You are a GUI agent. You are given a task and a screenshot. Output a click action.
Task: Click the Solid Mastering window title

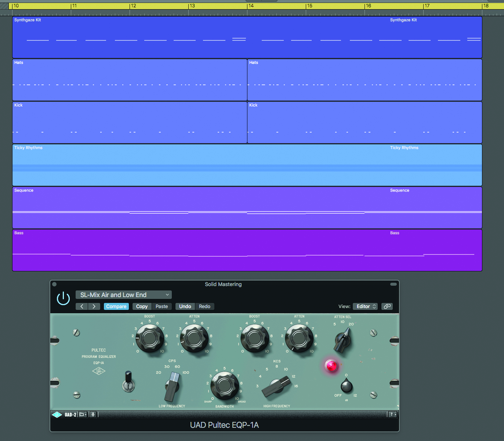223,284
